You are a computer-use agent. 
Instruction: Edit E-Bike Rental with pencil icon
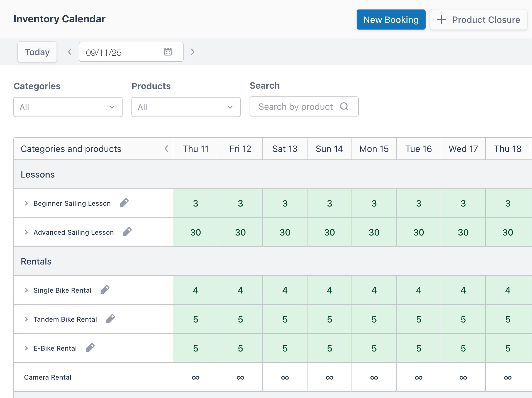point(90,348)
